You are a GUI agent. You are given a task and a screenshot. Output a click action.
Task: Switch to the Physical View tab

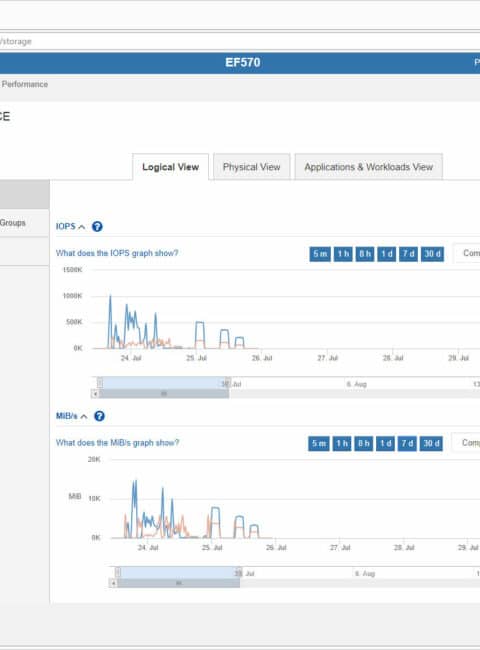pos(252,167)
